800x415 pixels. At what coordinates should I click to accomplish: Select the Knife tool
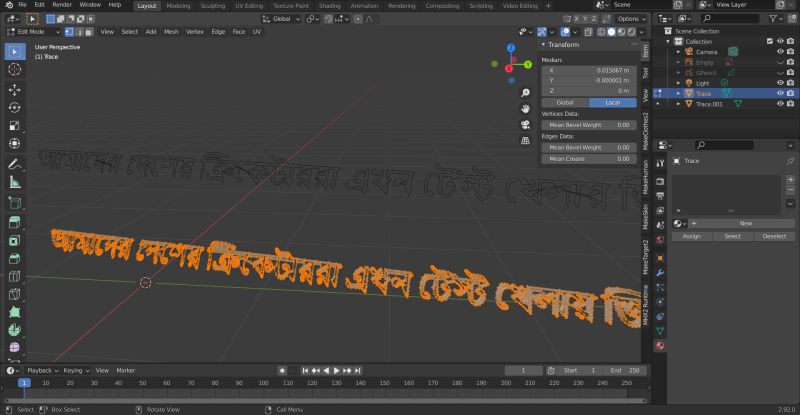15,294
